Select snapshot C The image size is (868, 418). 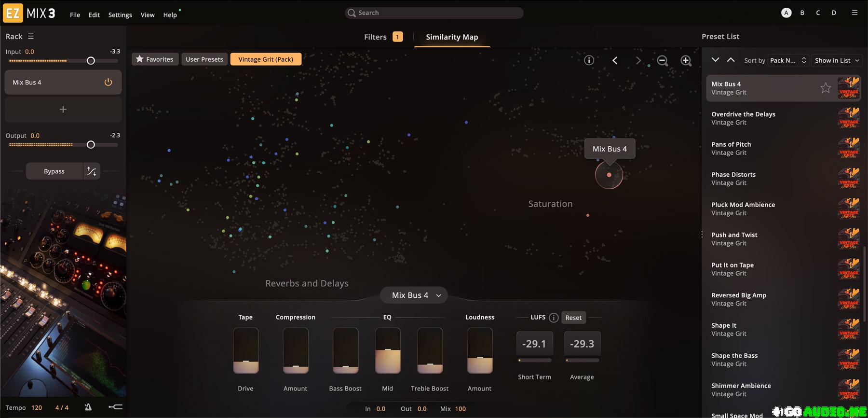click(818, 13)
